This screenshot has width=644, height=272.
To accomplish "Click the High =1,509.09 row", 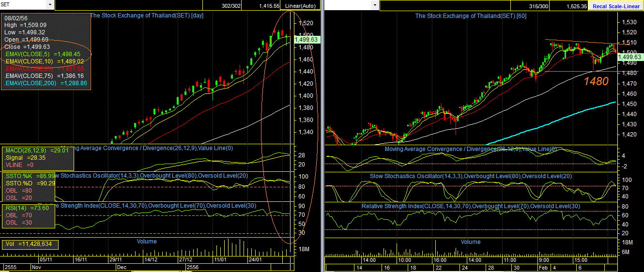I will tap(26, 25).
